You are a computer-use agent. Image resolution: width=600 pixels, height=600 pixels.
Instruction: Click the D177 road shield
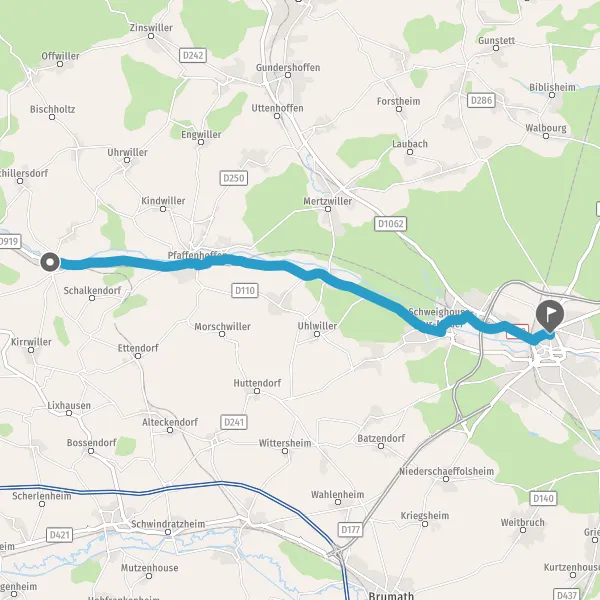tap(351, 530)
